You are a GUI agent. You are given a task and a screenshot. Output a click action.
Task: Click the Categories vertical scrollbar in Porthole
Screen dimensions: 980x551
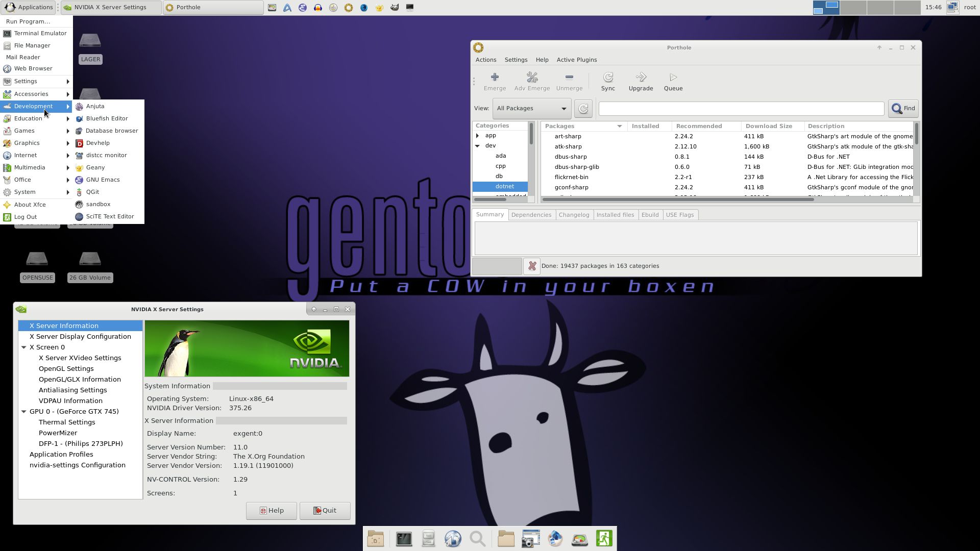tap(531, 134)
